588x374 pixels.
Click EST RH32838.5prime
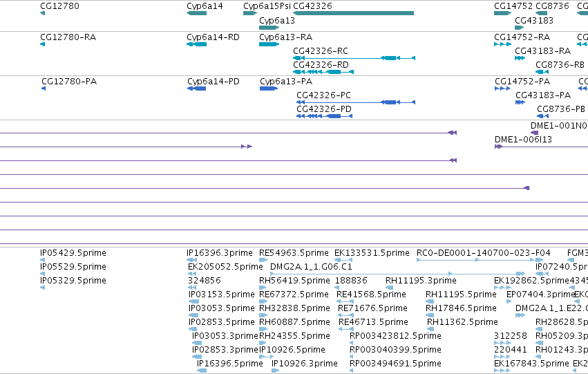click(294, 308)
